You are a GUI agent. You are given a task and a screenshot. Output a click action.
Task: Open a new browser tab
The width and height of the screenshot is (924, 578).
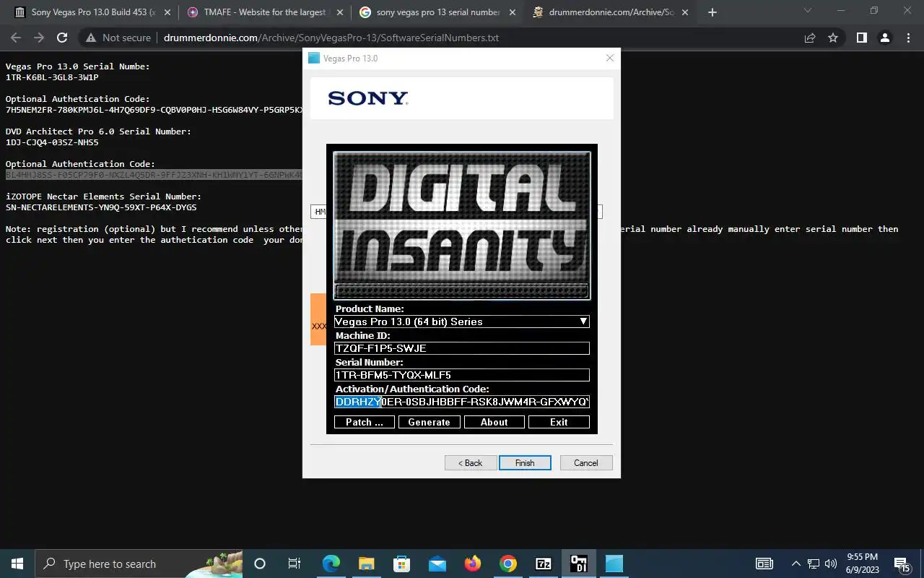(x=712, y=12)
